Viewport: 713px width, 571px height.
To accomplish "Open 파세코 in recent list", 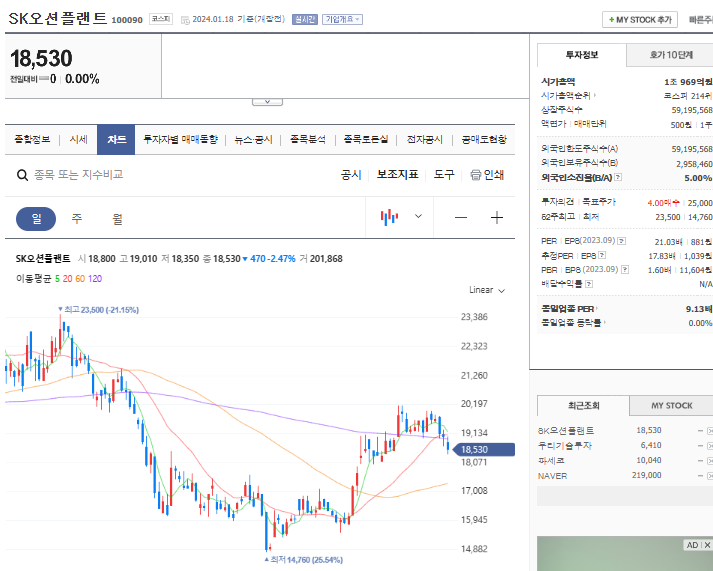I will [551, 461].
